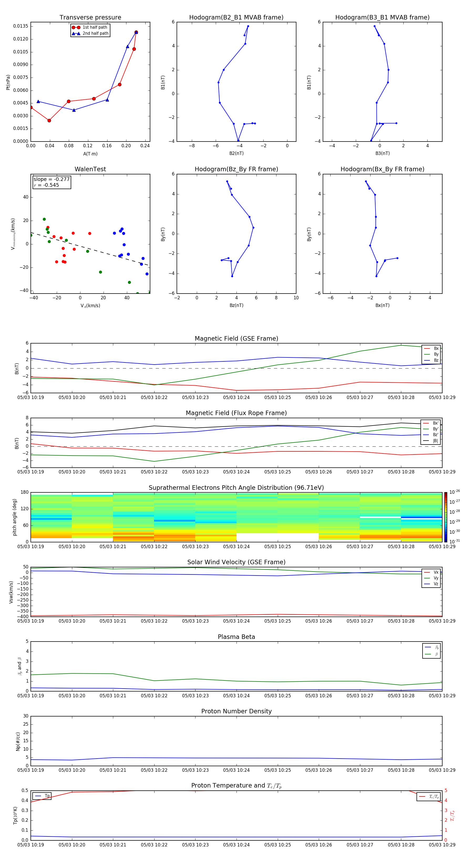Click the 'Hodogram(Bz_By FR frame)' title

click(236, 169)
